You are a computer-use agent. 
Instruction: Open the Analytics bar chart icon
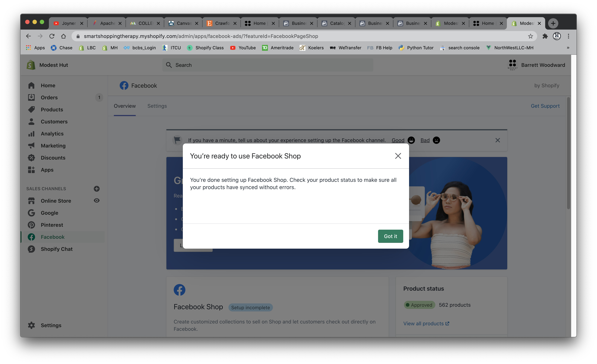(x=31, y=134)
